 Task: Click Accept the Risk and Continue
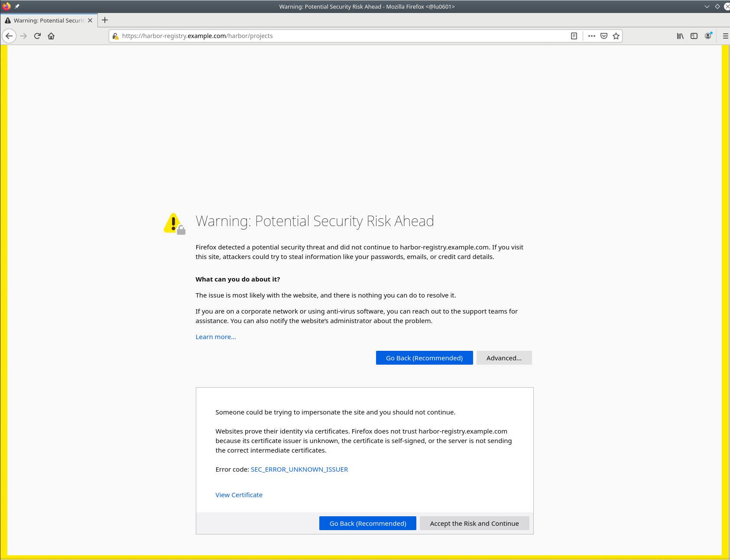474,523
